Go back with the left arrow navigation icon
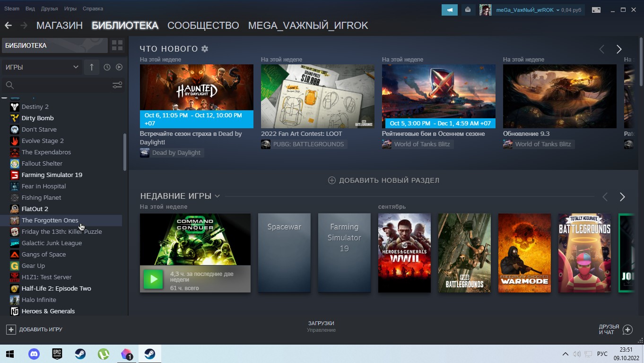Viewport: 644px width, 363px height. pos(8,26)
